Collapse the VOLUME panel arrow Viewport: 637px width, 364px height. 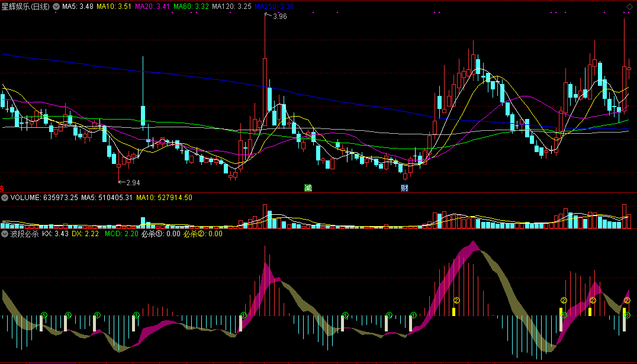pos(5,198)
